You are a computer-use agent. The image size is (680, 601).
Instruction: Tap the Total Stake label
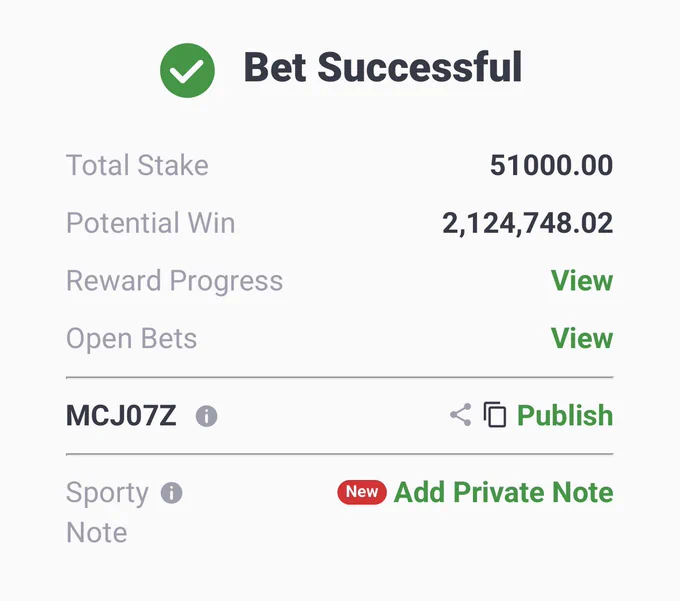[x=137, y=165]
